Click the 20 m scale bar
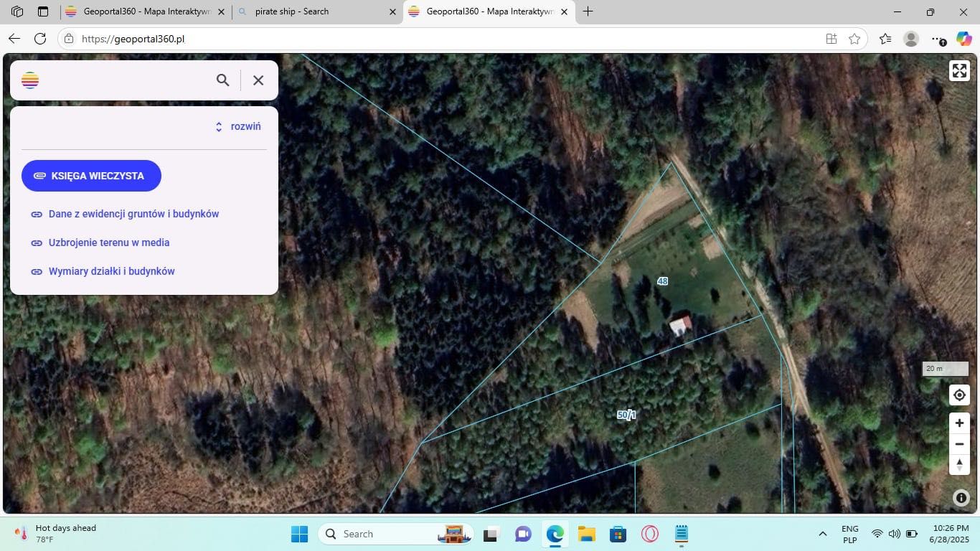Image resolution: width=980 pixels, height=551 pixels. (945, 369)
